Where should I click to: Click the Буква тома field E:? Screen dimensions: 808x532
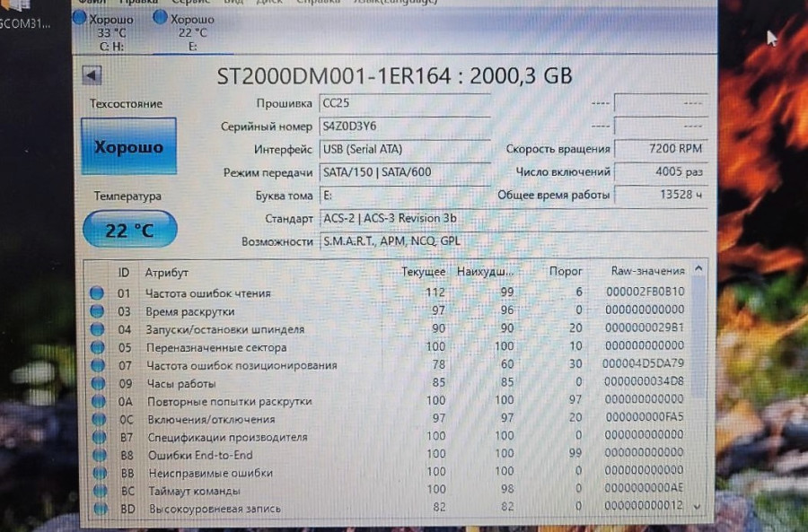click(x=405, y=196)
